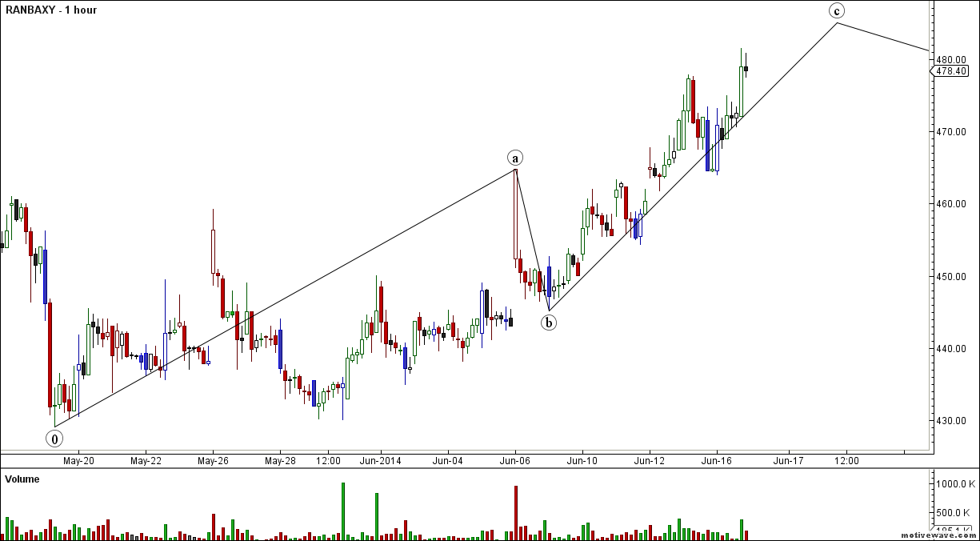The image size is (980, 541).
Task: Click the May-20 date on time axis
Action: [78, 461]
